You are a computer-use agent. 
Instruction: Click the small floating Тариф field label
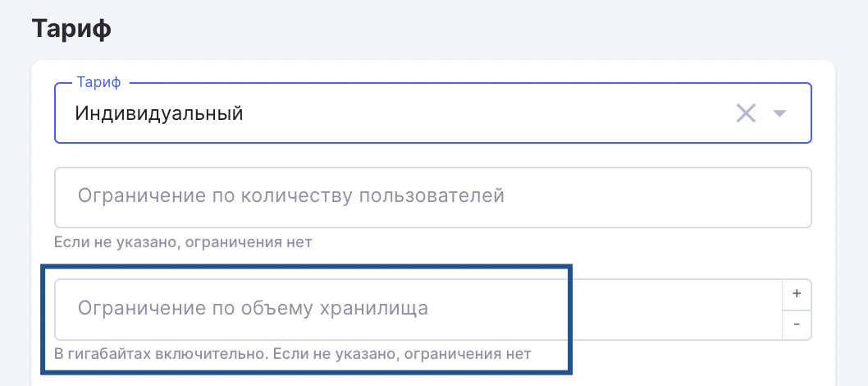(99, 82)
